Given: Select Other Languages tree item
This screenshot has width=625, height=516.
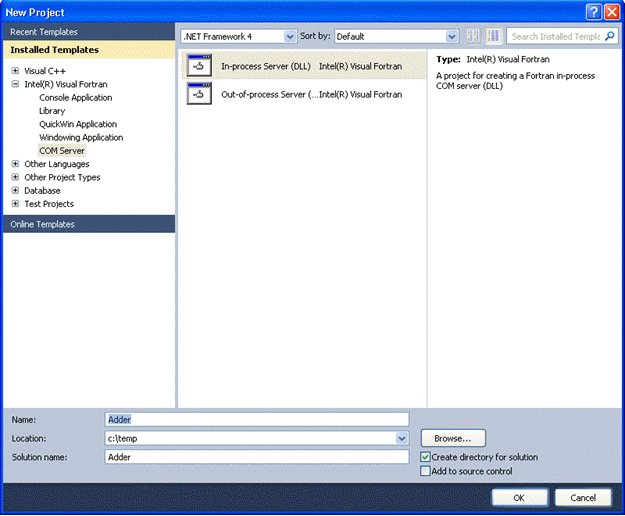Looking at the screenshot, I should 57,164.
